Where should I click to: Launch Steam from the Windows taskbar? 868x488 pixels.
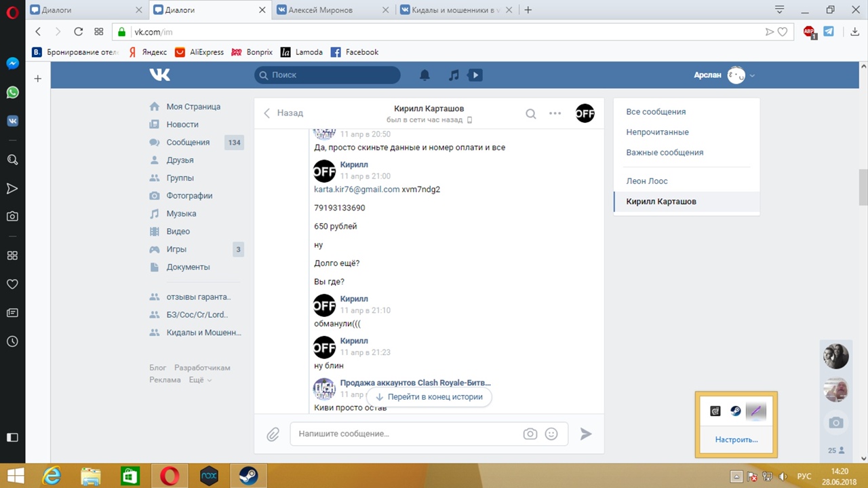coord(248,476)
